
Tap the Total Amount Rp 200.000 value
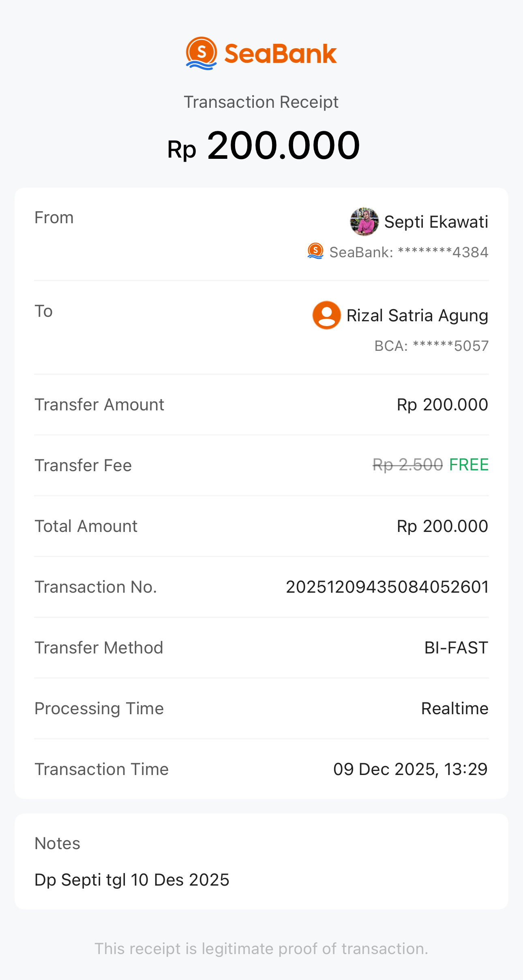(442, 526)
